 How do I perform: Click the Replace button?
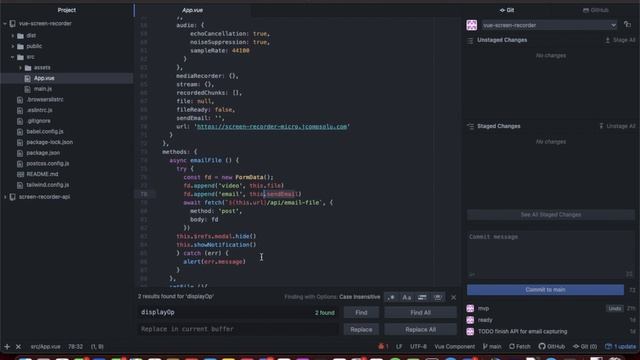(x=361, y=329)
